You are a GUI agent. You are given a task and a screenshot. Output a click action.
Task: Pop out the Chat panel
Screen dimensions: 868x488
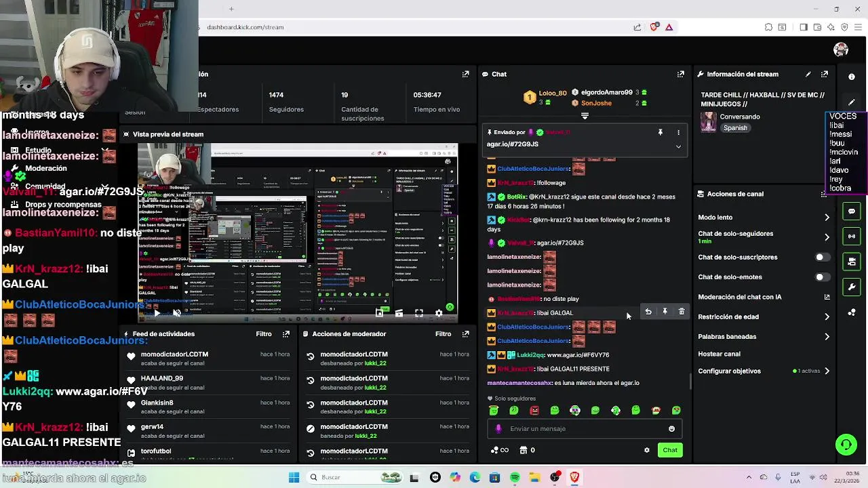tap(680, 74)
